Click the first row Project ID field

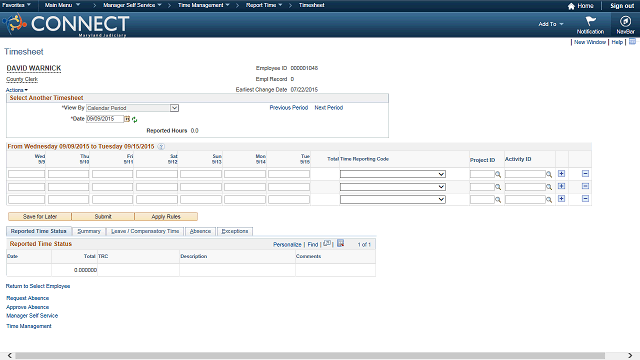pos(482,174)
